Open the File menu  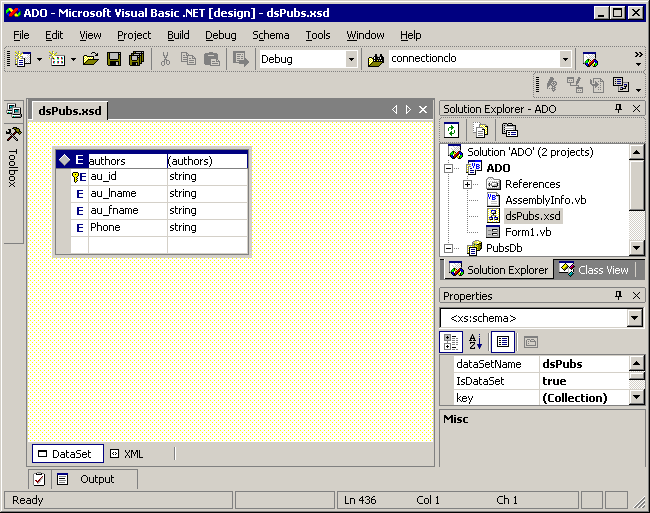pos(21,35)
